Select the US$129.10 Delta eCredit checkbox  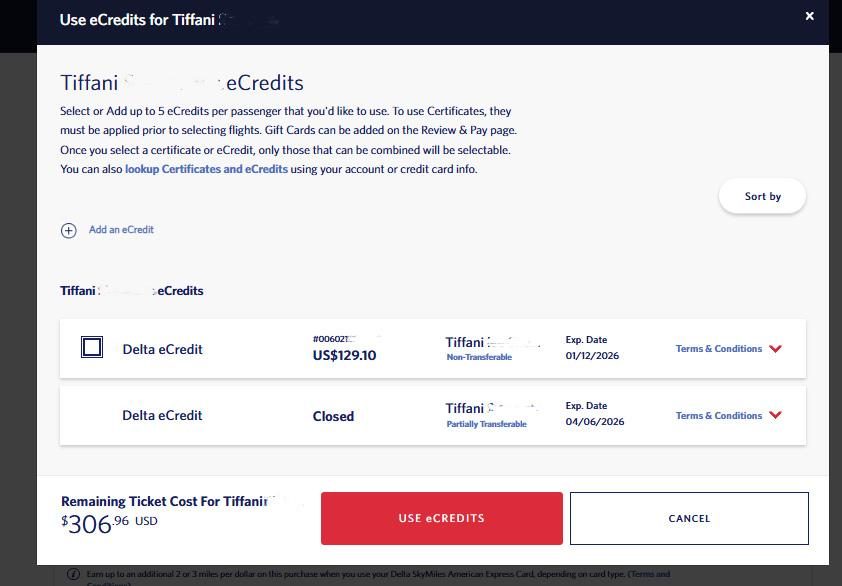(x=92, y=348)
